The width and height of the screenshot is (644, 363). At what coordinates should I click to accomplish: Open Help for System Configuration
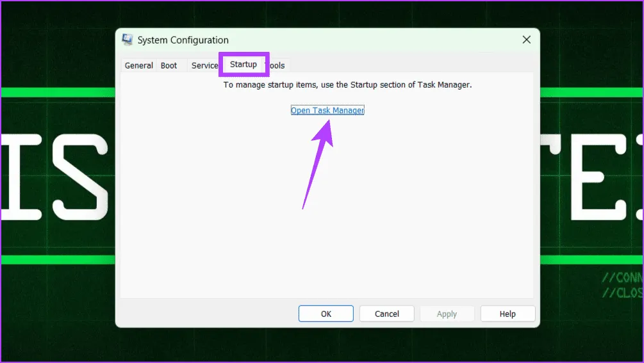click(x=507, y=314)
